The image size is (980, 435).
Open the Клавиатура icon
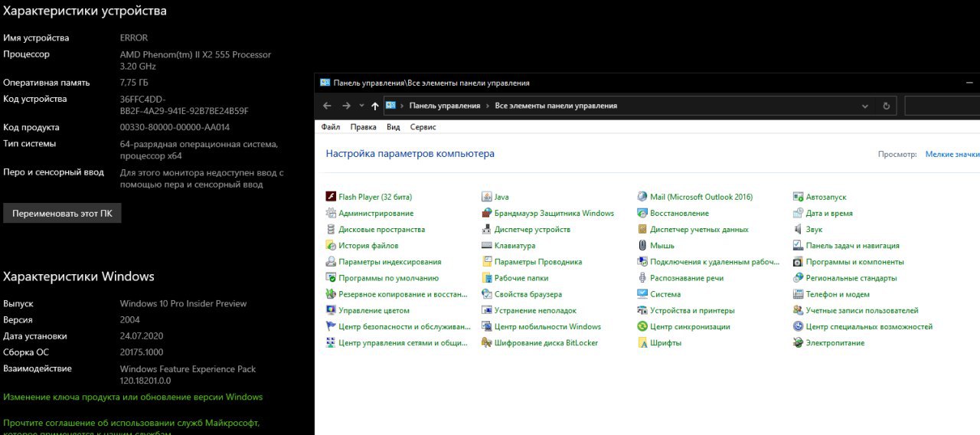pos(487,246)
